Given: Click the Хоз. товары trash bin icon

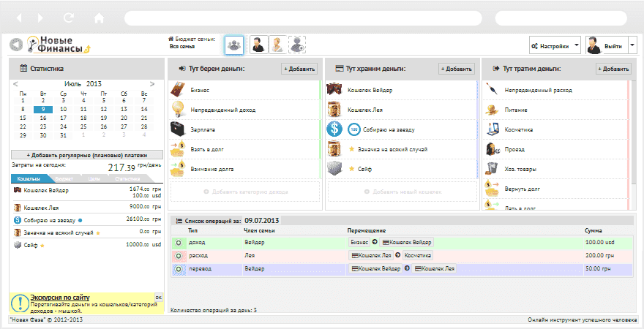Looking at the screenshot, I should tap(492, 169).
